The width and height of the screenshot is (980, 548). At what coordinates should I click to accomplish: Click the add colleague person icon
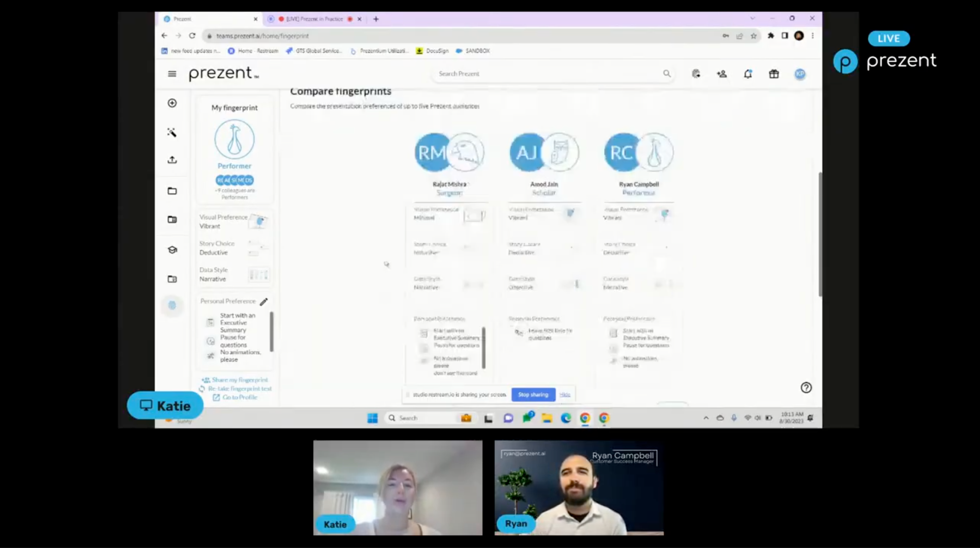(721, 74)
